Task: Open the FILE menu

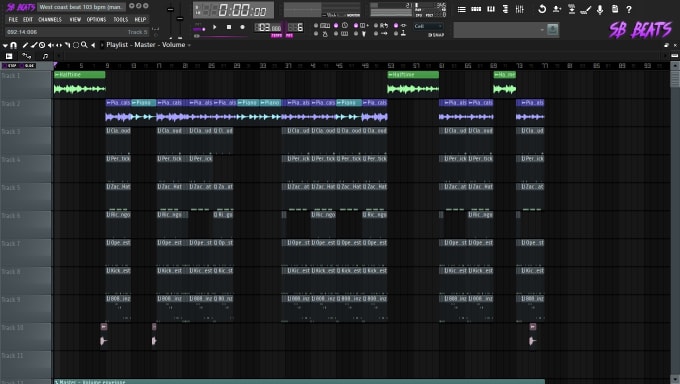Action: tap(13, 20)
